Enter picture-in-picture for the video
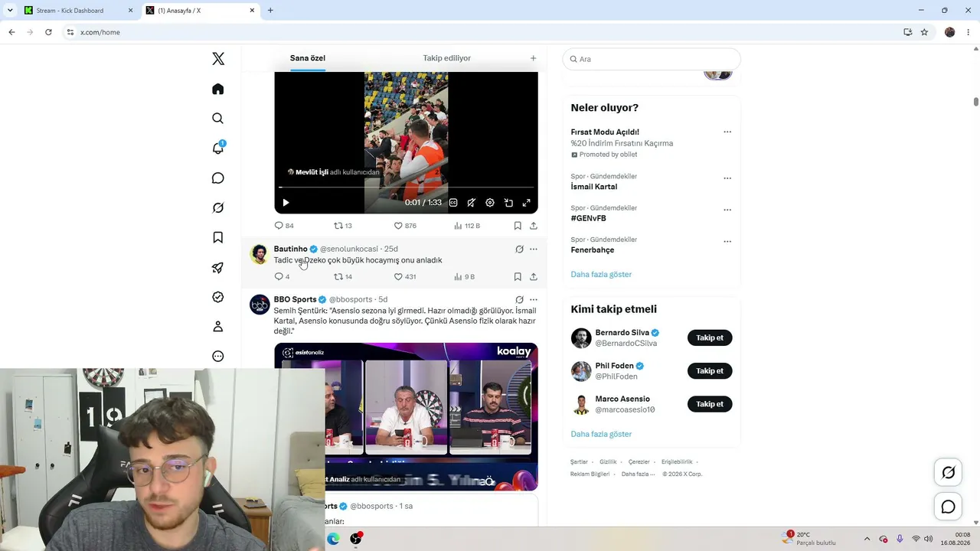 (508, 203)
